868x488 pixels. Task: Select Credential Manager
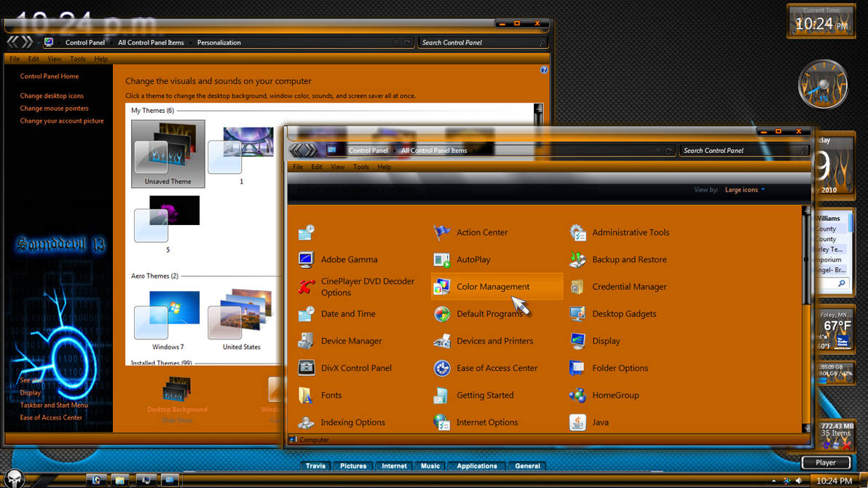pyautogui.click(x=628, y=286)
